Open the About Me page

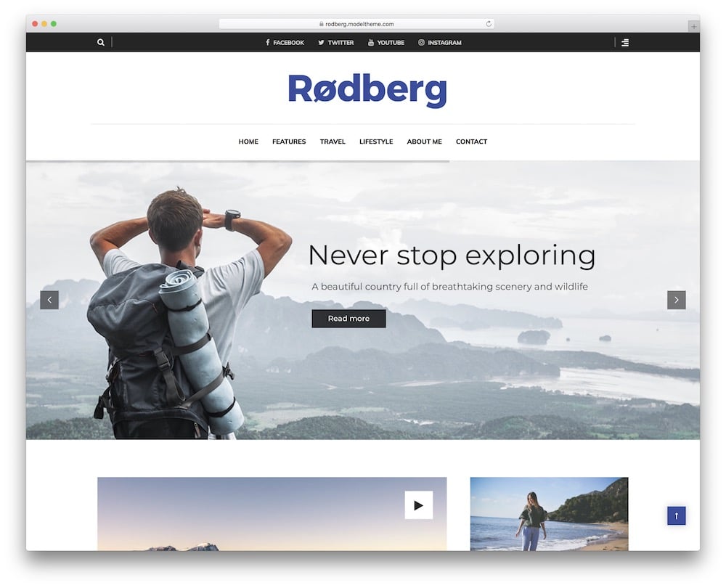coord(424,142)
